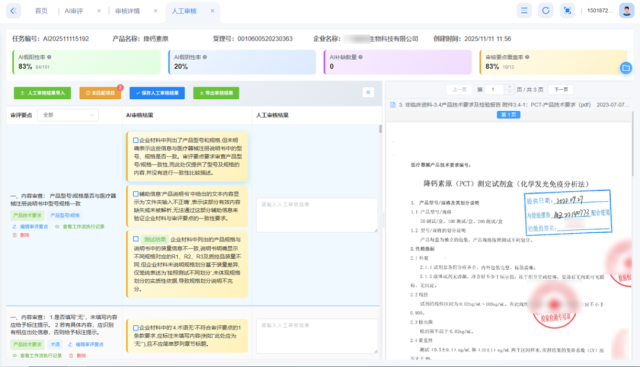Viewport: 640px width, 367px height.
Task: Open the hamburger menu icon in the header
Action: [524, 11]
